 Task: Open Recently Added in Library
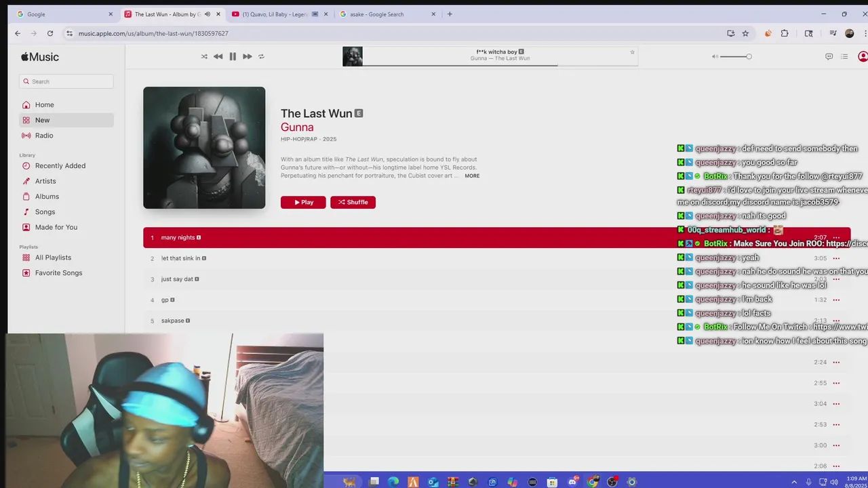click(66, 165)
